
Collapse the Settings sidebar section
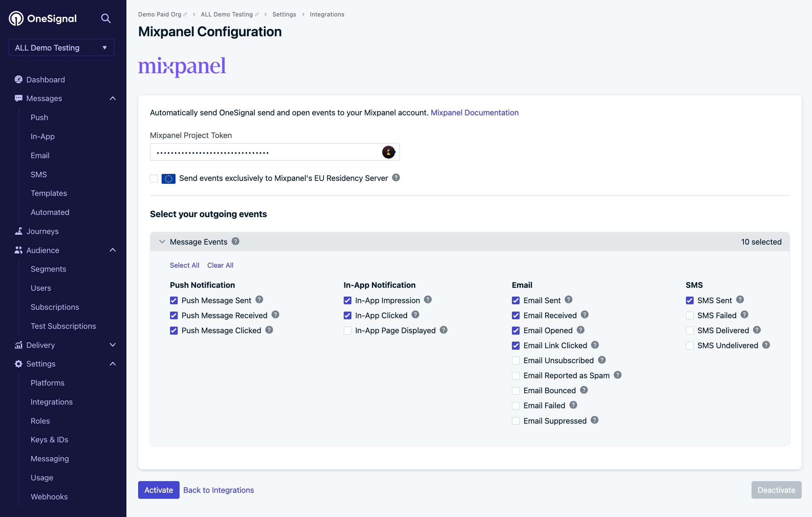(x=113, y=364)
